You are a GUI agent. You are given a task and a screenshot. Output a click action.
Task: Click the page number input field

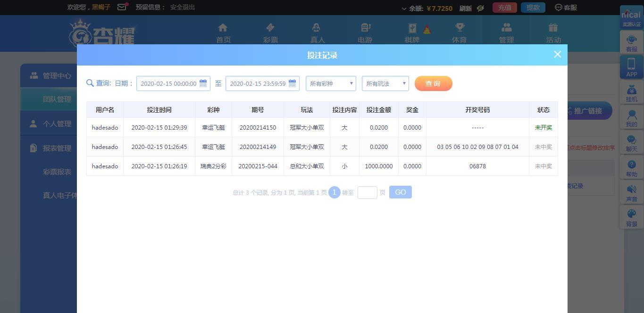[x=367, y=192]
